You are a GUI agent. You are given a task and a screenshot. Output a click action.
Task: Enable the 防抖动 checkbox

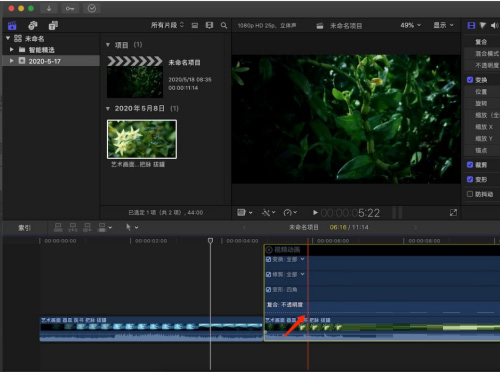(470, 194)
